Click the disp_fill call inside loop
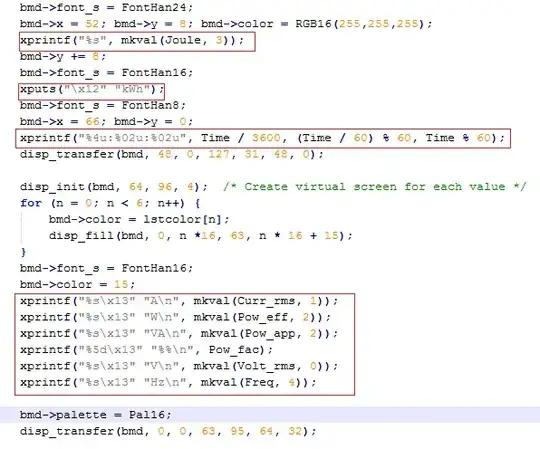The height and width of the screenshot is (449, 540). tap(201, 236)
